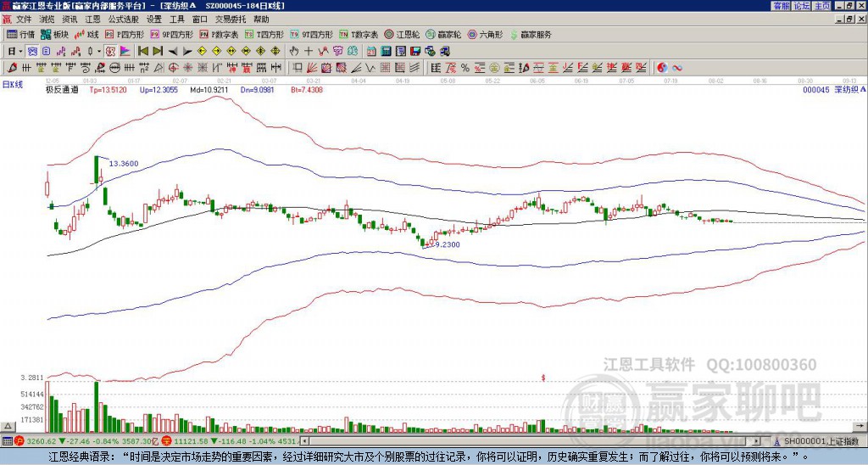The width and height of the screenshot is (868, 465).
Task: Click the orange 深 index icon in status bar
Action: point(166,441)
